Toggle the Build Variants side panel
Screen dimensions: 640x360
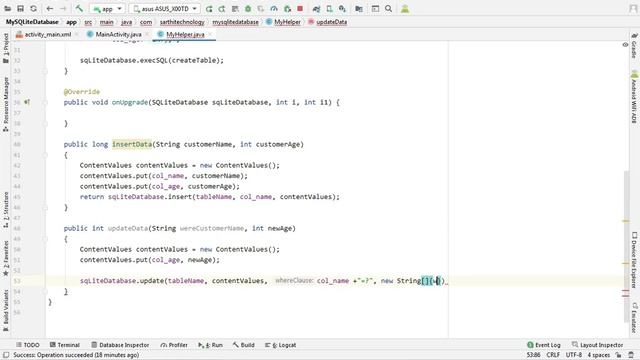pyautogui.click(x=6, y=310)
